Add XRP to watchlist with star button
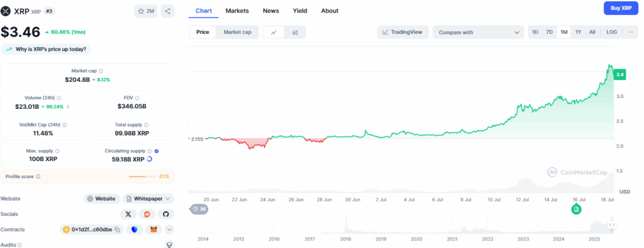The width and height of the screenshot is (644, 248). click(x=146, y=11)
